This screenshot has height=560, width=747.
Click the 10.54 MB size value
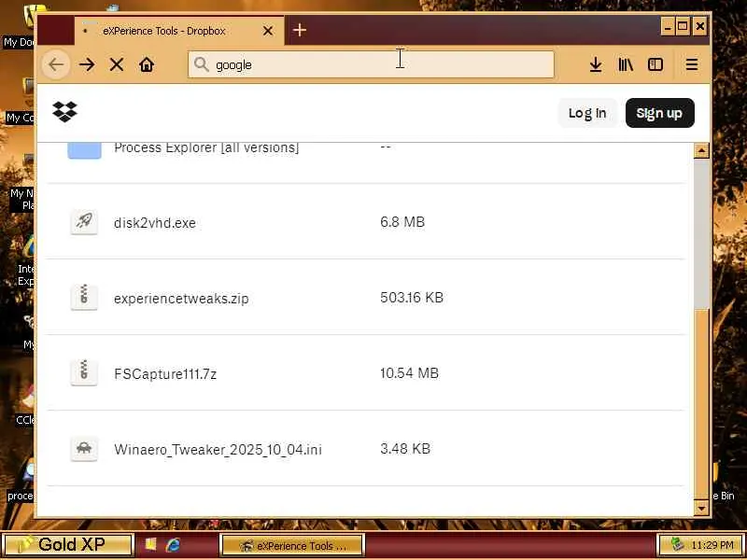(x=409, y=372)
